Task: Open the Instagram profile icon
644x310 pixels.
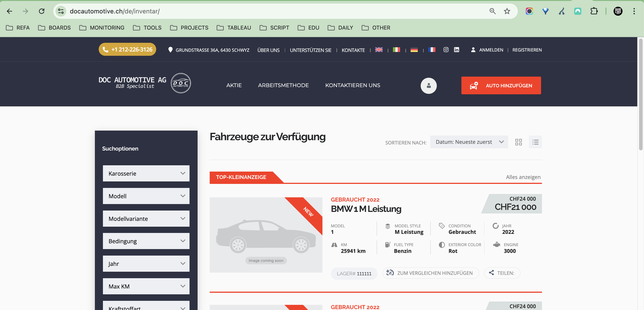Action: (x=446, y=50)
